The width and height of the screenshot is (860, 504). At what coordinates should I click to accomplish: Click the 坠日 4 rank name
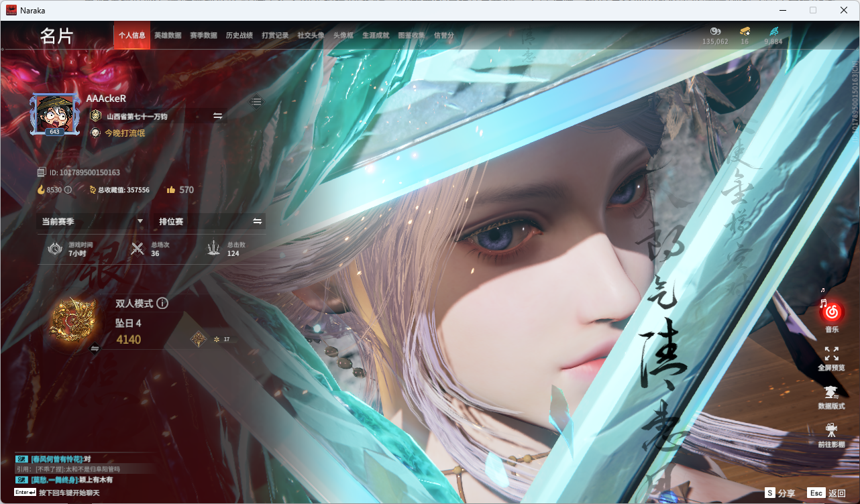(128, 323)
